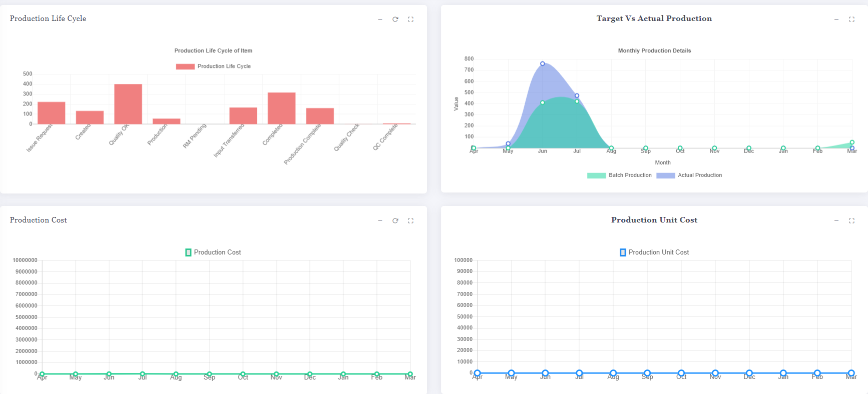Click the Production Life Cycle panel title
Screen dimensions: 868x394
[48, 18]
